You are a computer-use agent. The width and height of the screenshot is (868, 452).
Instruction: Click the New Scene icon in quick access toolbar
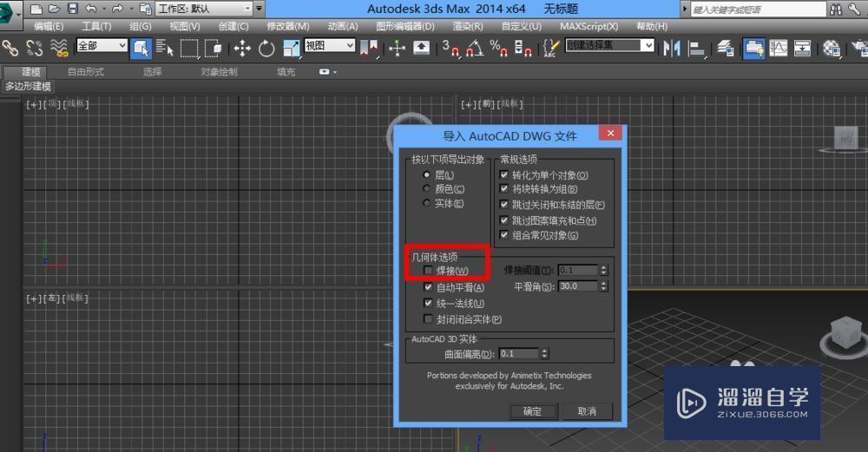[36, 9]
